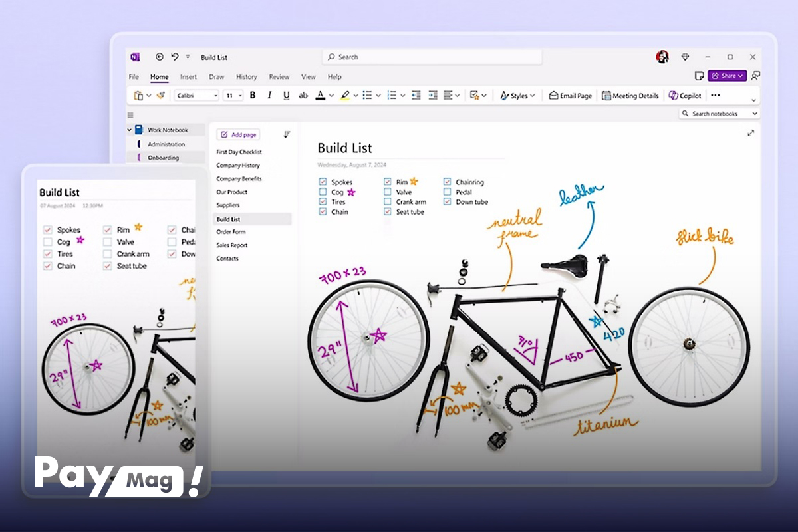Viewport: 798px width, 532px height.
Task: Collapse the Work Notebook tree
Action: (130, 130)
